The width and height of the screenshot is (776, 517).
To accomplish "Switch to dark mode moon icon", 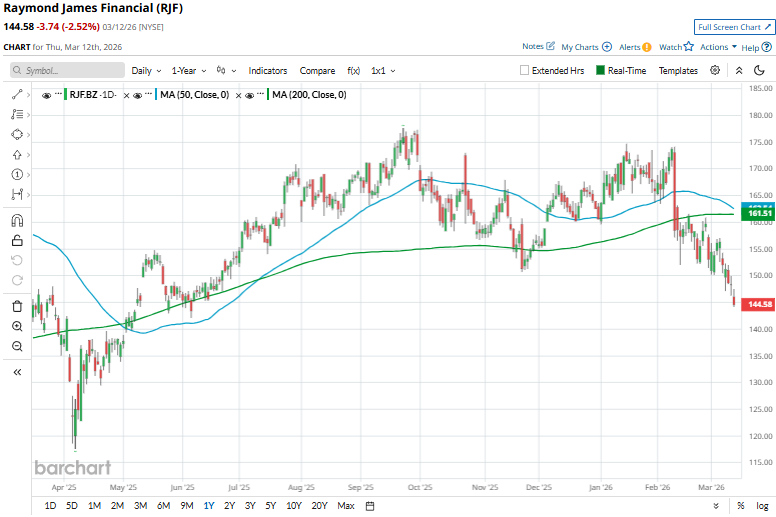I will (762, 71).
